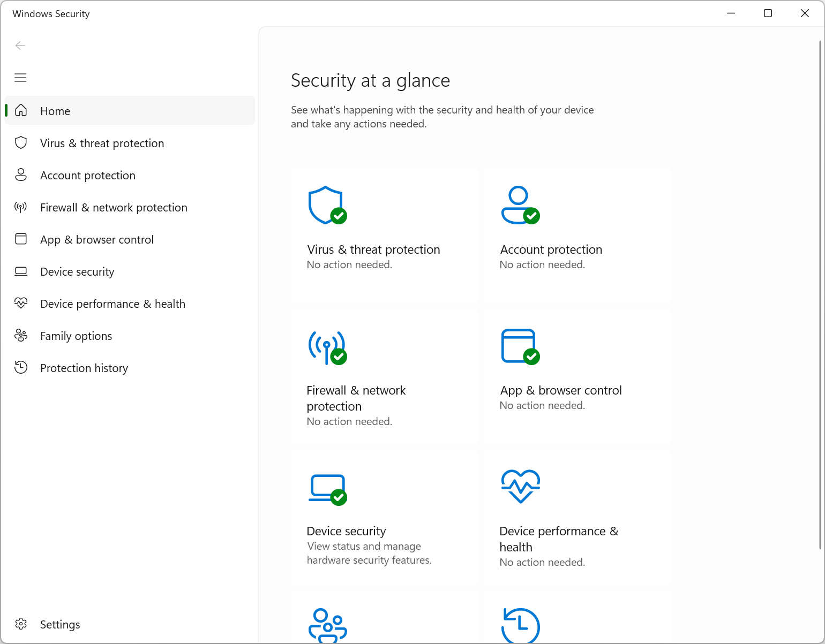Select Family options in sidebar
The image size is (825, 644).
pyautogui.click(x=130, y=336)
